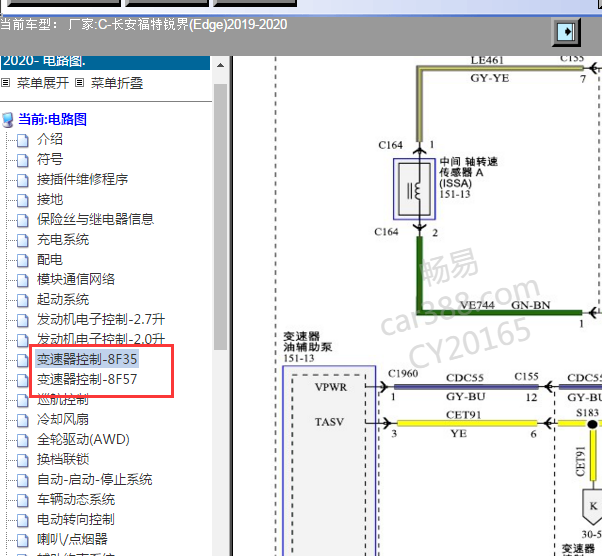Click the 2020- 电路图 header bar
602x556 pixels.
click(x=105, y=62)
